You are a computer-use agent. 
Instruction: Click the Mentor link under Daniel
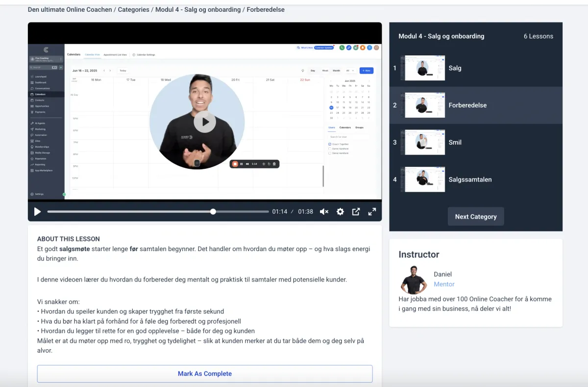pos(444,284)
